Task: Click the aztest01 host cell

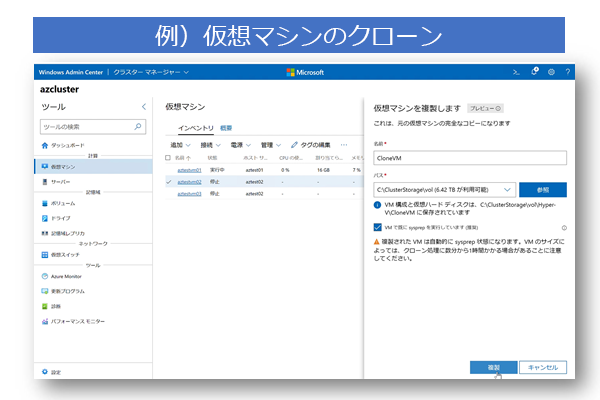Action: [x=254, y=170]
